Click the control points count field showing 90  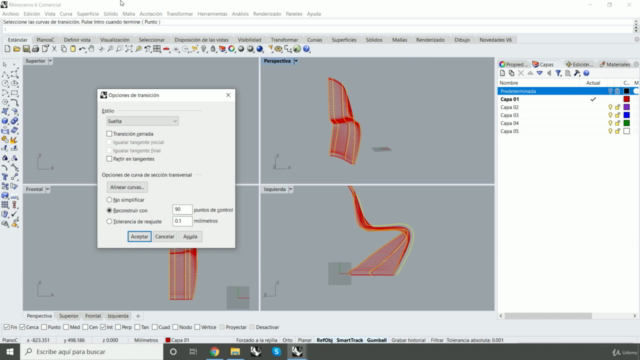click(182, 210)
